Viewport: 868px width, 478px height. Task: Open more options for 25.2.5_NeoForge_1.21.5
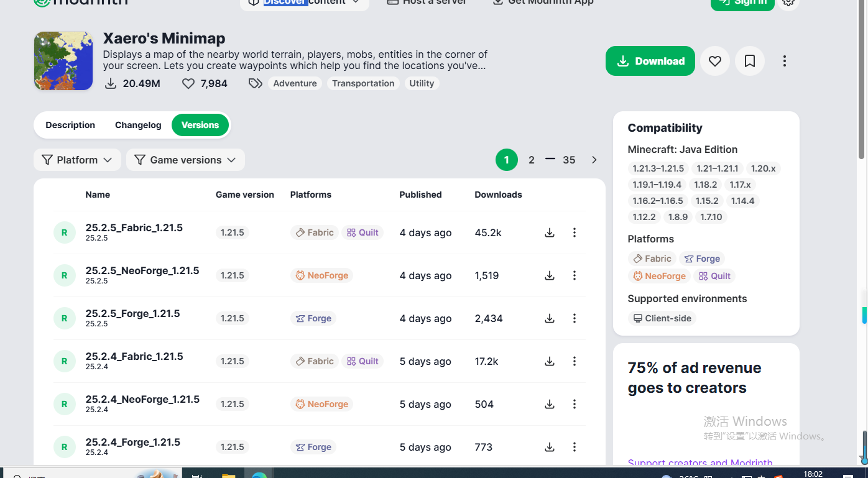tap(575, 275)
